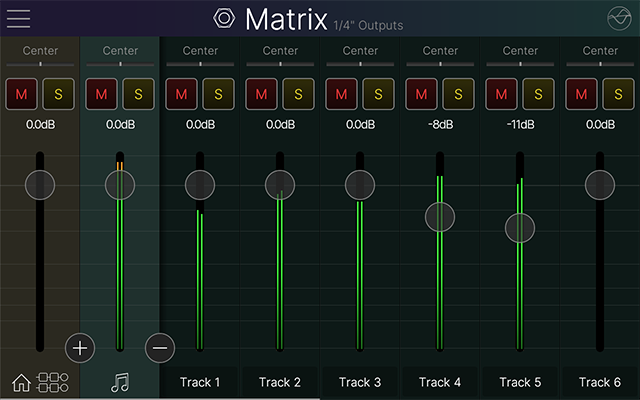This screenshot has height=400, width=640.
Task: Solo Track 3
Action: 379,94
